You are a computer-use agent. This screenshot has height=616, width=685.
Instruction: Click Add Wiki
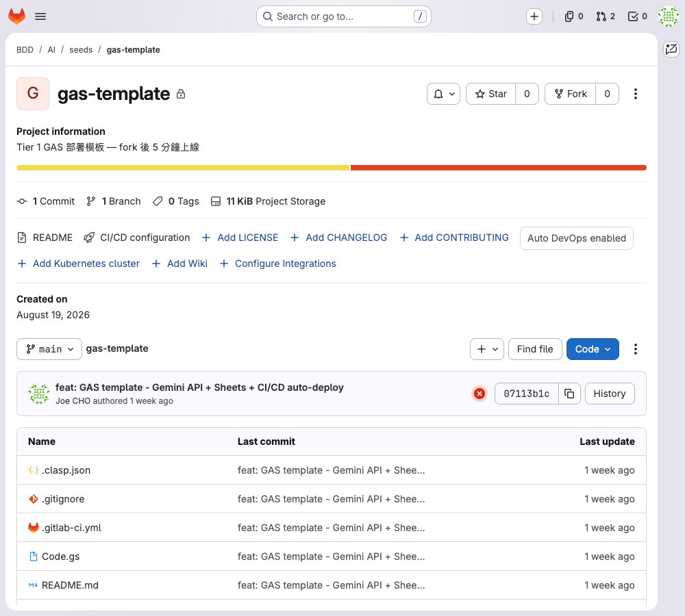coord(179,264)
